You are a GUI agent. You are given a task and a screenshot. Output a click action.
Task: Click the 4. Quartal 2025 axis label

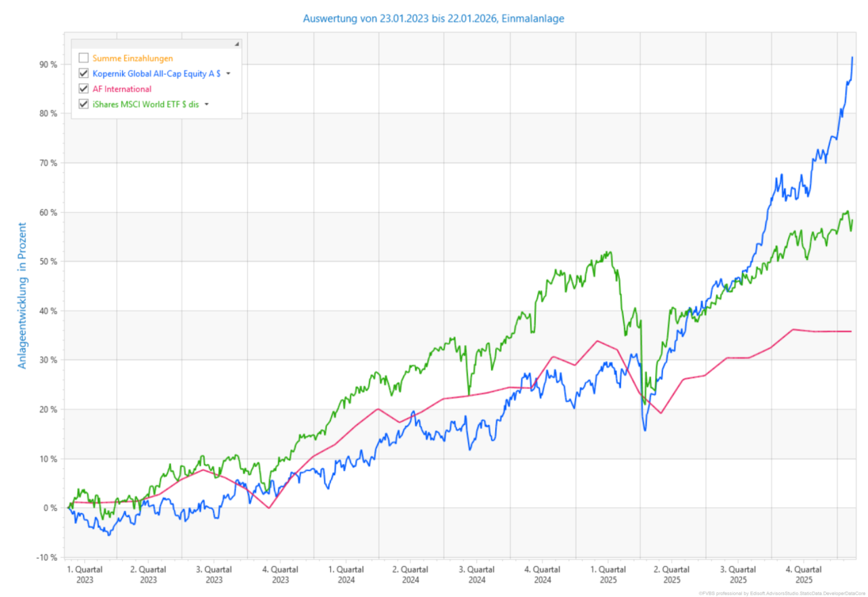[804, 575]
